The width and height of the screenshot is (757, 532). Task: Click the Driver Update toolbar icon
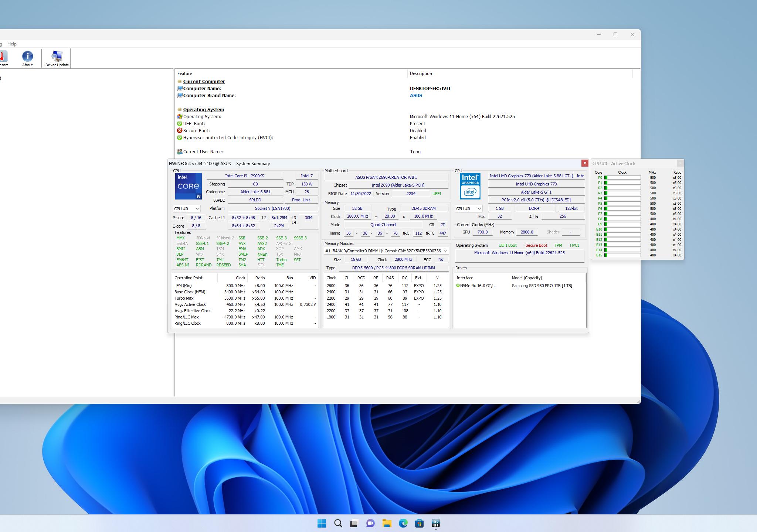(57, 58)
